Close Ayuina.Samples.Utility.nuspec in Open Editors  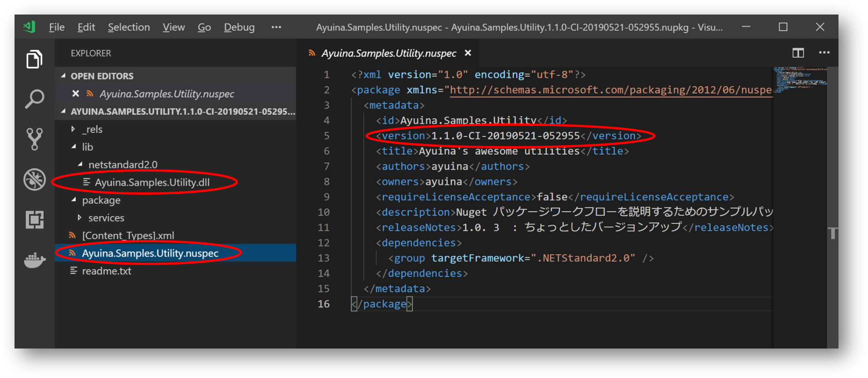pyautogui.click(x=76, y=93)
